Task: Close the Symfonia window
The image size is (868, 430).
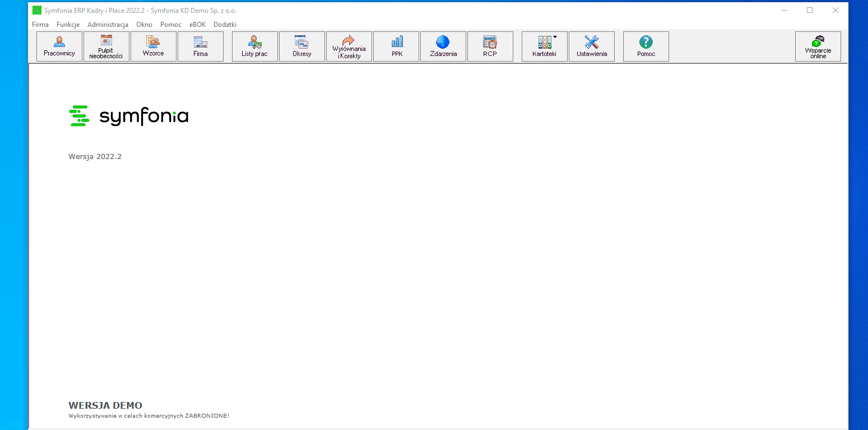Action: [x=835, y=10]
